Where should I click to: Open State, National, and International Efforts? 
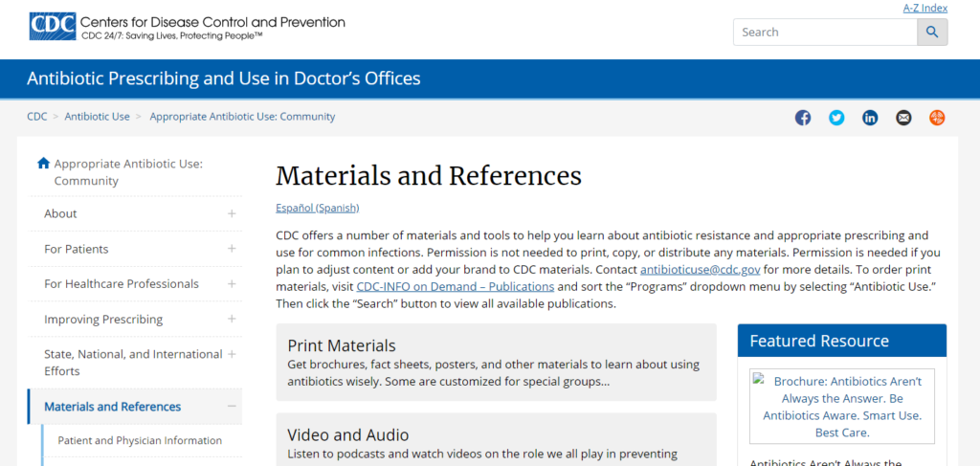click(133, 363)
